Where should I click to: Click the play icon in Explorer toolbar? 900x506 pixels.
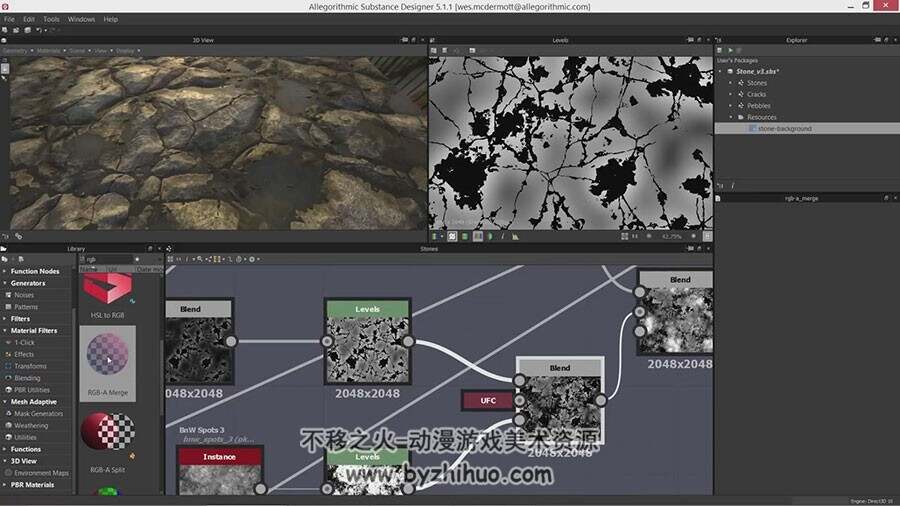coord(730,50)
